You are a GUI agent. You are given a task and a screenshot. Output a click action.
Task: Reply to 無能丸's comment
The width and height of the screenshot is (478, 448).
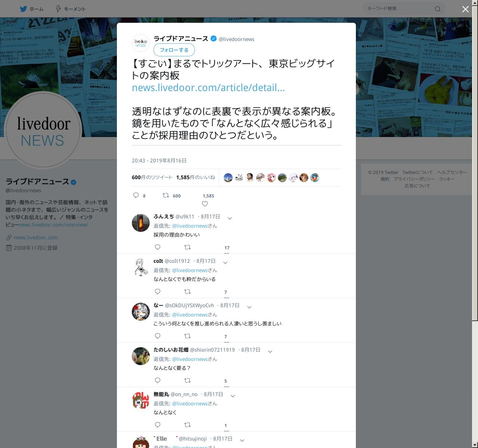(158, 425)
